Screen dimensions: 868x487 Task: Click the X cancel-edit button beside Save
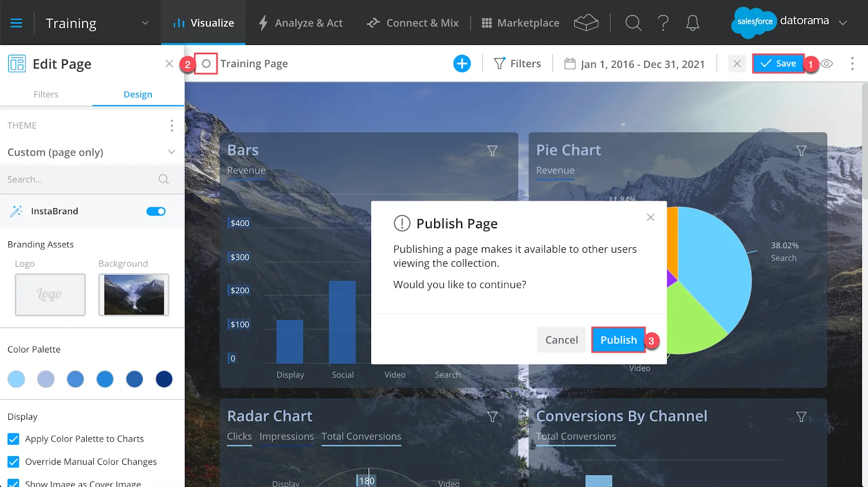pos(737,64)
